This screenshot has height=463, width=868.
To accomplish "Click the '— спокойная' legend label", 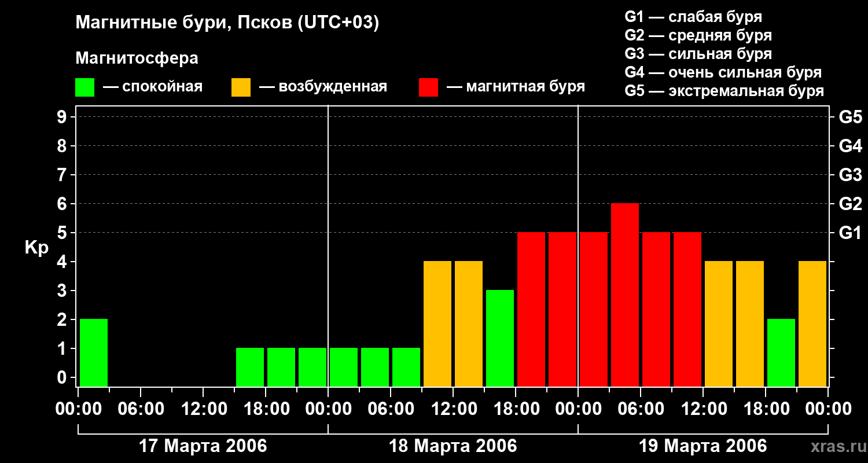I will tap(153, 87).
